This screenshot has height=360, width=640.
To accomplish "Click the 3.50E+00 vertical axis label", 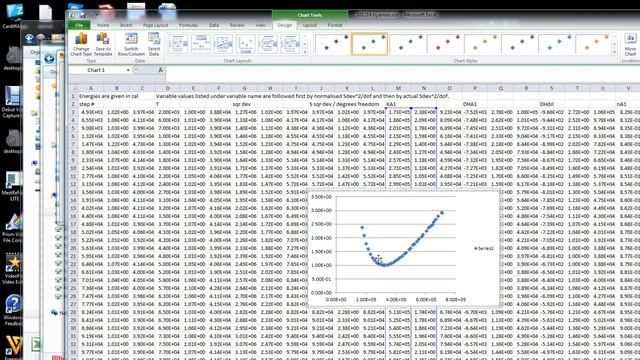I will click(x=321, y=197).
